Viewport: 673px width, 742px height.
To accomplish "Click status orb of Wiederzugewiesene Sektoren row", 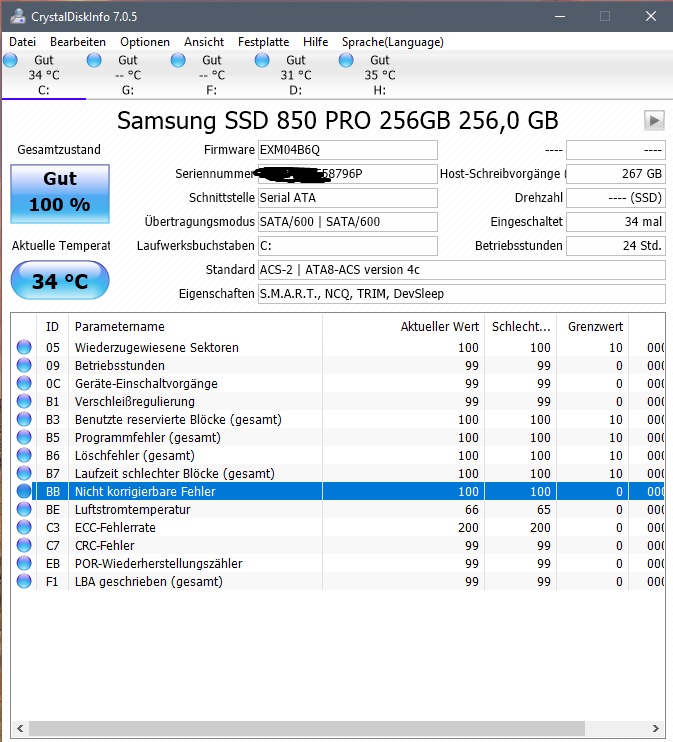I will (24, 347).
